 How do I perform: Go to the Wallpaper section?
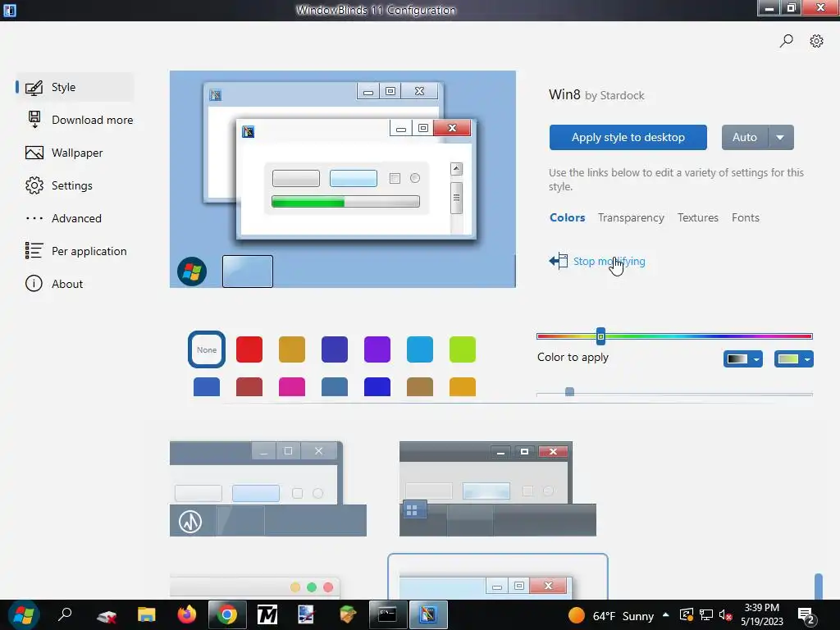[75, 153]
